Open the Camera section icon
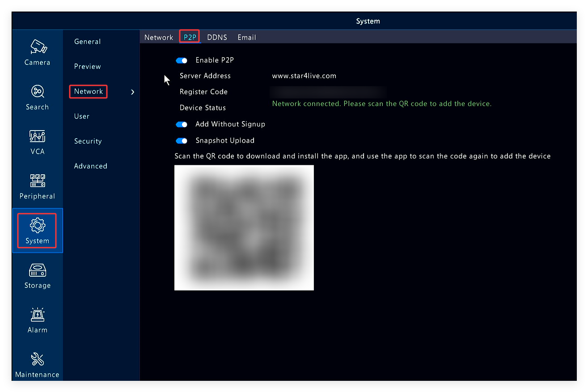The width and height of the screenshot is (588, 392). [x=38, y=46]
